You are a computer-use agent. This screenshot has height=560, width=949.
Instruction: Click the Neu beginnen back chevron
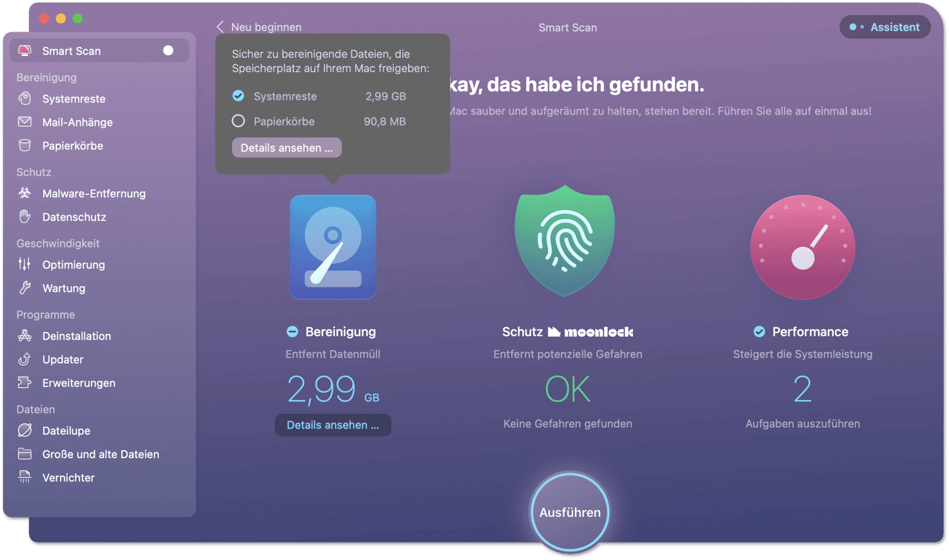[x=220, y=27]
